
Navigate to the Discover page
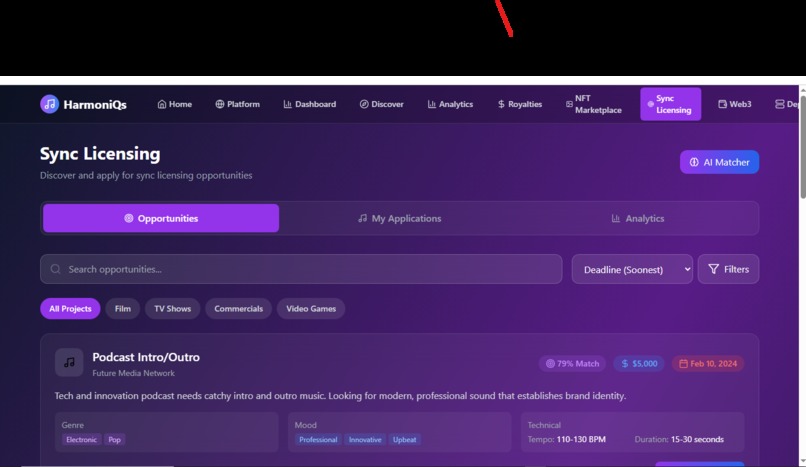point(381,104)
